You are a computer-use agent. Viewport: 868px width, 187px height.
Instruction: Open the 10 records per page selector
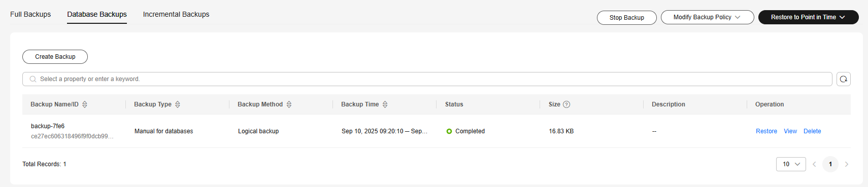791,164
